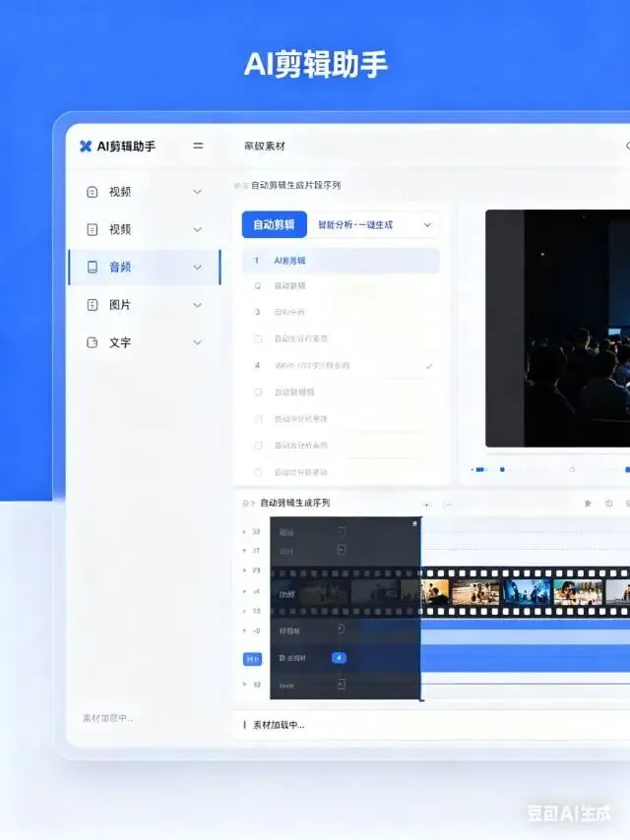Expand timeline track 33 triangle
Viewport: 630px width, 840px height.
(x=244, y=531)
